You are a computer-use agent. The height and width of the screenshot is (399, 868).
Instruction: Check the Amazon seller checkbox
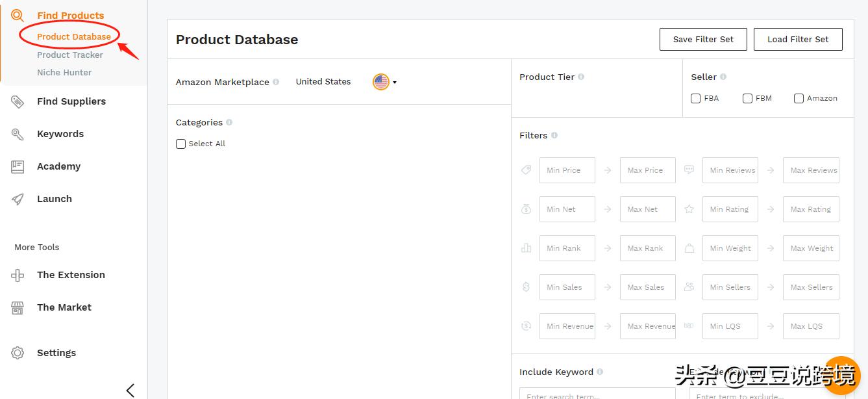coord(799,99)
